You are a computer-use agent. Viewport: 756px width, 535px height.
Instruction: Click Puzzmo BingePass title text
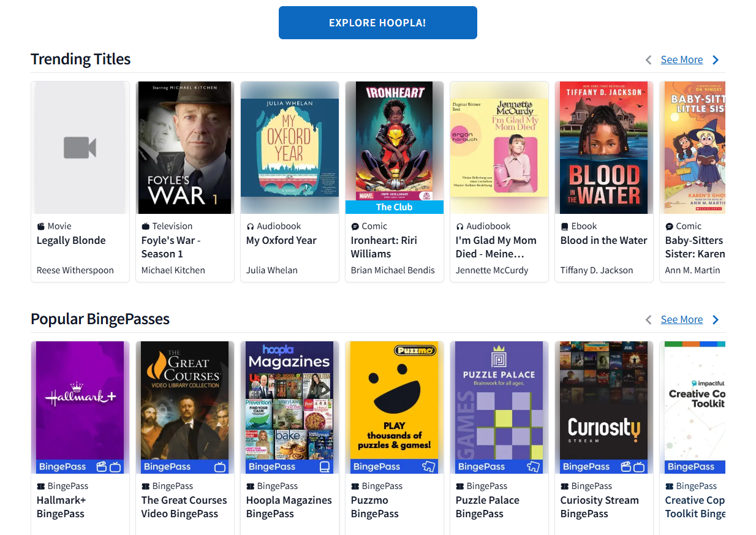tap(375, 507)
